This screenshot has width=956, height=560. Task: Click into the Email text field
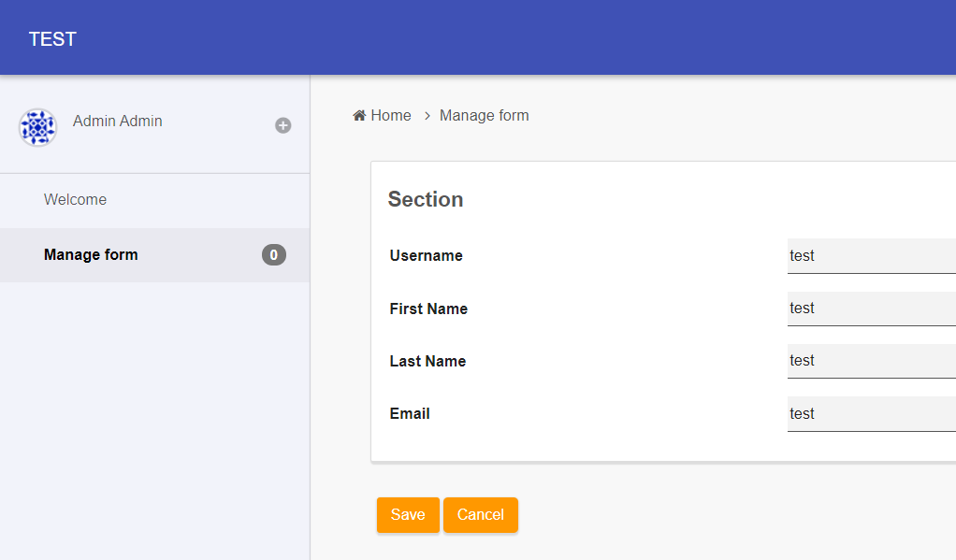pos(870,413)
